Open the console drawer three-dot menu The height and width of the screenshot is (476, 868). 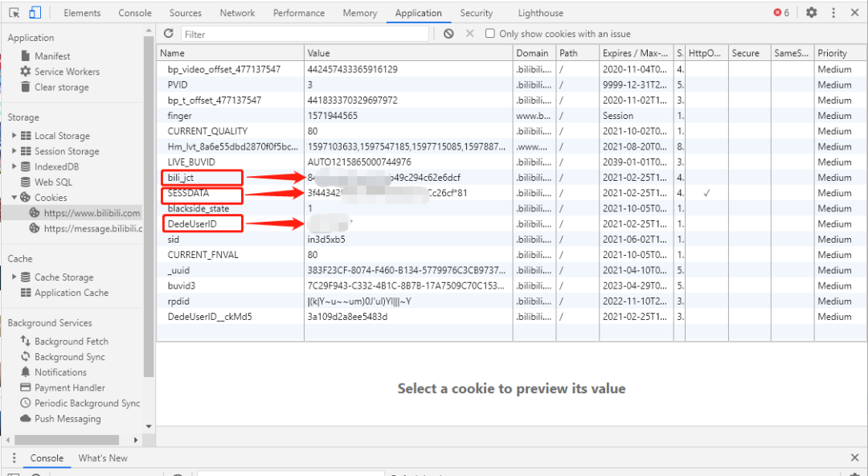14,458
